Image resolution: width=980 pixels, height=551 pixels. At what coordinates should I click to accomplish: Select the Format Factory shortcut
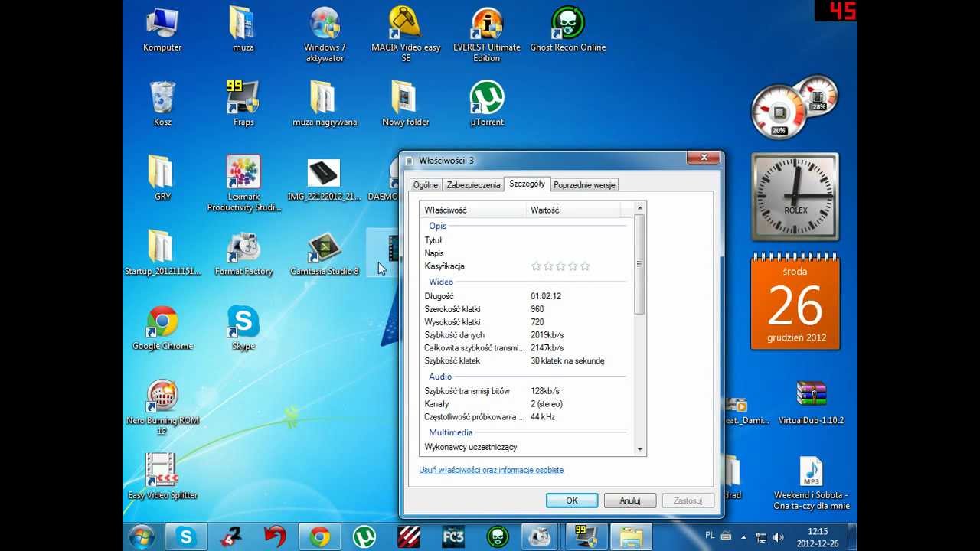(243, 253)
